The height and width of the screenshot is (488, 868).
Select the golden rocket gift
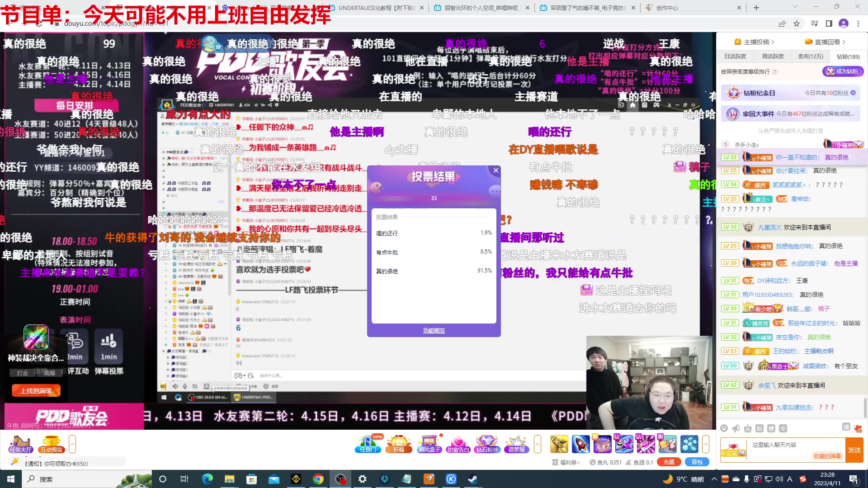click(x=559, y=444)
